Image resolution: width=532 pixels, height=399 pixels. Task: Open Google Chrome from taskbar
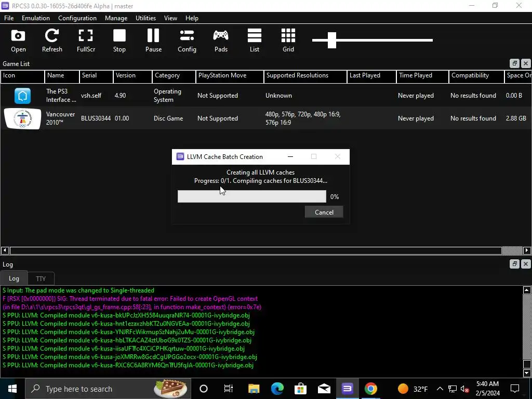370,389
